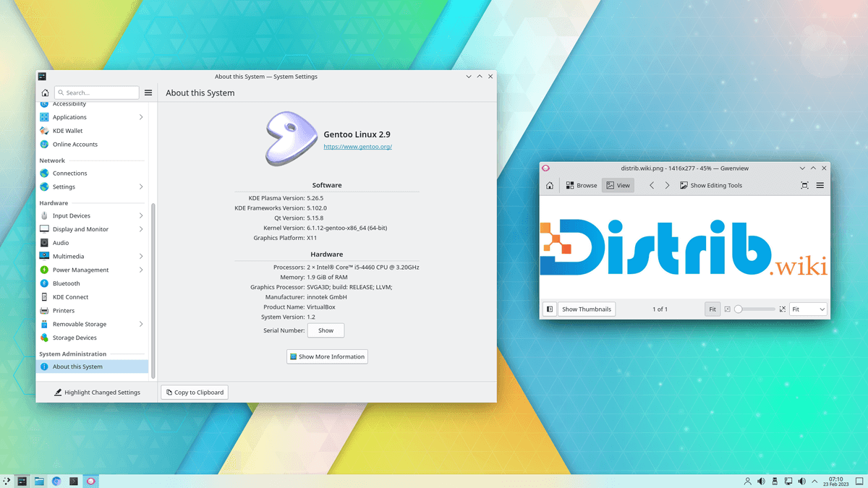Click Show More Information button
868x488 pixels.
[x=327, y=356]
